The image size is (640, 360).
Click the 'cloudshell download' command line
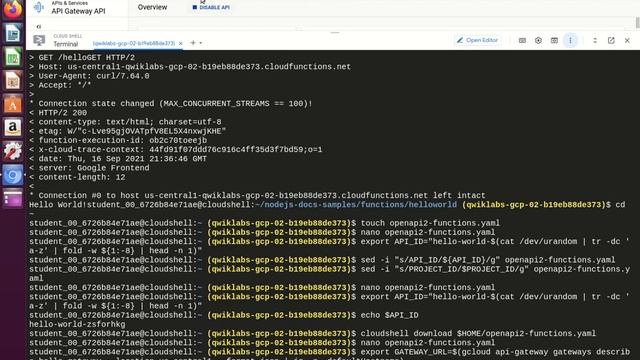[478, 333]
